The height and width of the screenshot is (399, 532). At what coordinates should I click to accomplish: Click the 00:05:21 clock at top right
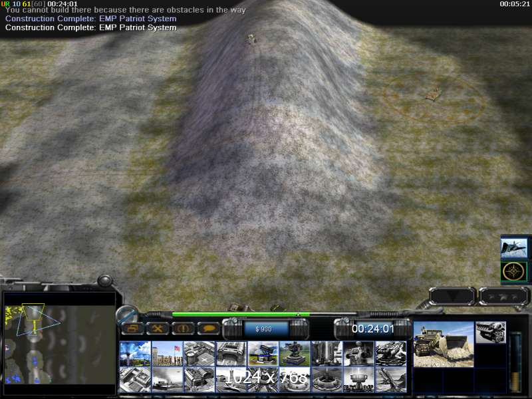click(514, 4)
